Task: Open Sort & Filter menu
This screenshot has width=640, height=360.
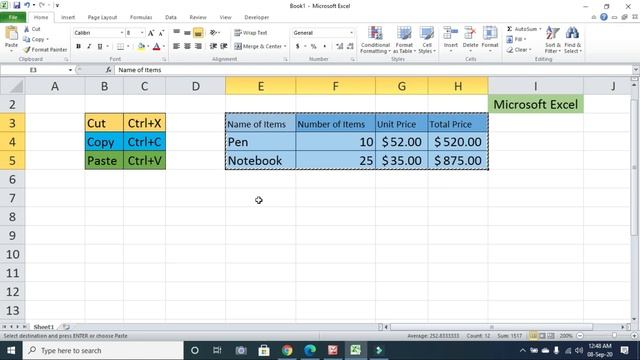Action: point(553,40)
